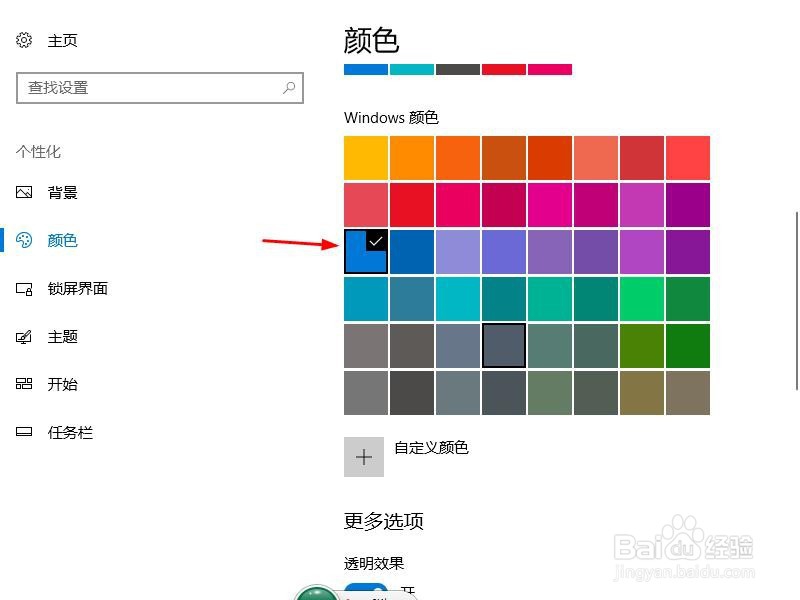Select the dark purple swatch ending second row
This screenshot has height=600, width=800.
pos(688,205)
